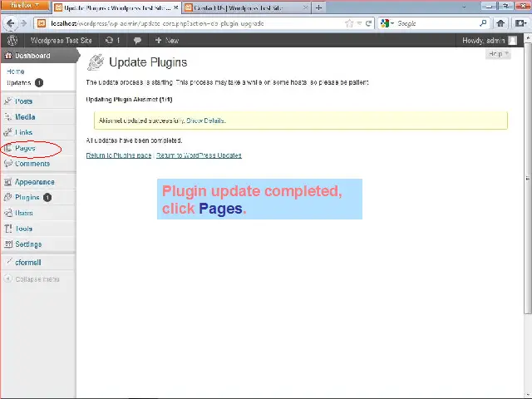Viewport: 532px width, 399px height.
Task: Open the Settings menu item
Action: click(28, 244)
